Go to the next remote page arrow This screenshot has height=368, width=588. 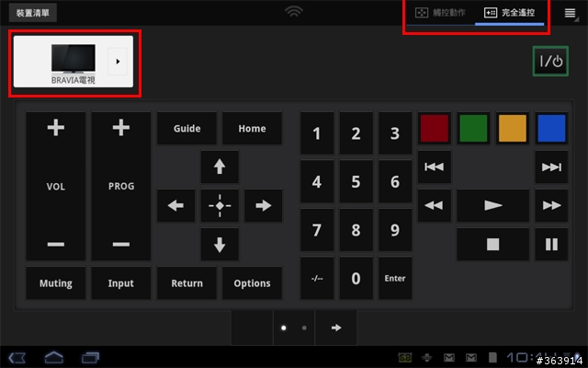tap(336, 328)
